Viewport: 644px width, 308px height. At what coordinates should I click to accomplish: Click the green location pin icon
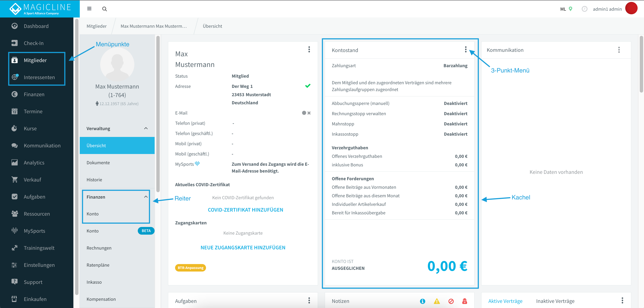tap(570, 9)
